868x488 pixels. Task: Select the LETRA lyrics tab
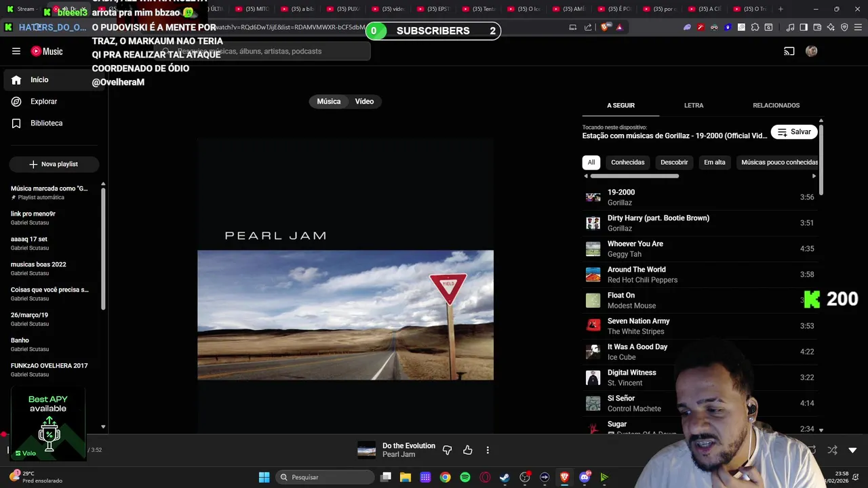click(694, 106)
